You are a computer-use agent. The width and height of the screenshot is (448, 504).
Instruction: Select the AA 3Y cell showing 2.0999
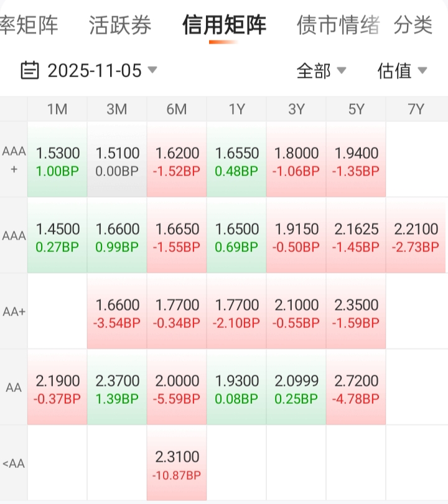pyautogui.click(x=296, y=388)
